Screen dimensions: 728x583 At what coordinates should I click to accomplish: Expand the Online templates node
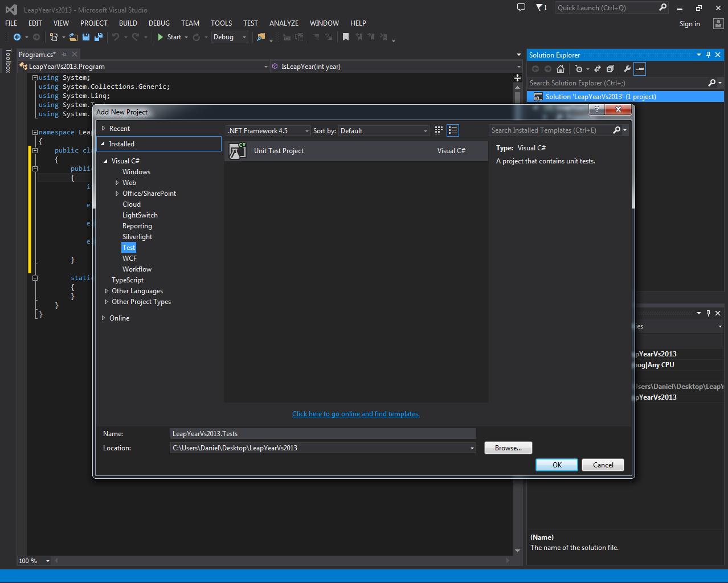pos(103,318)
